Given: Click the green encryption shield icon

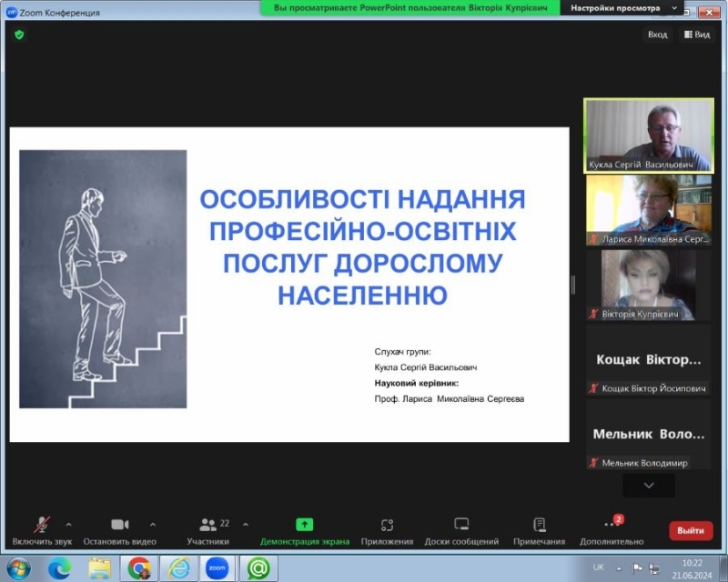Looking at the screenshot, I should tap(19, 35).
